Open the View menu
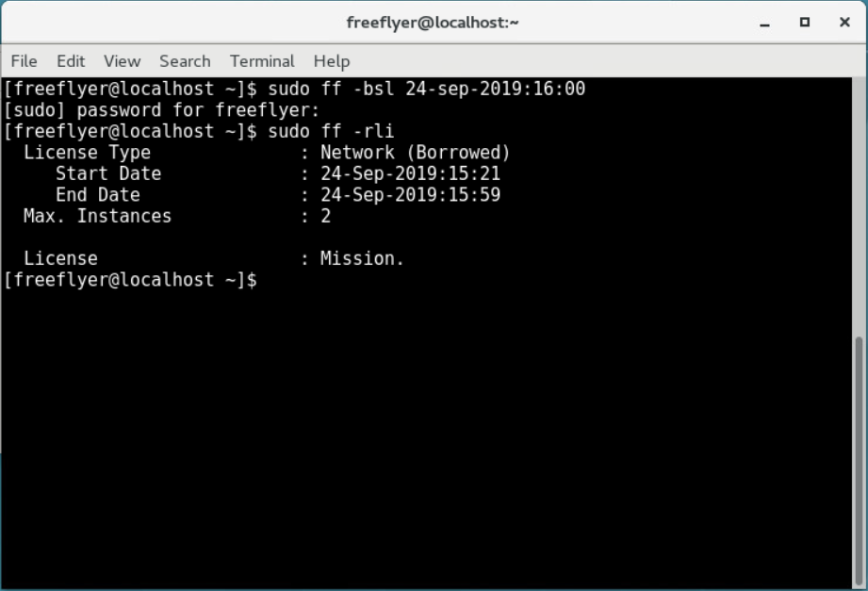The height and width of the screenshot is (591, 868). pos(123,61)
